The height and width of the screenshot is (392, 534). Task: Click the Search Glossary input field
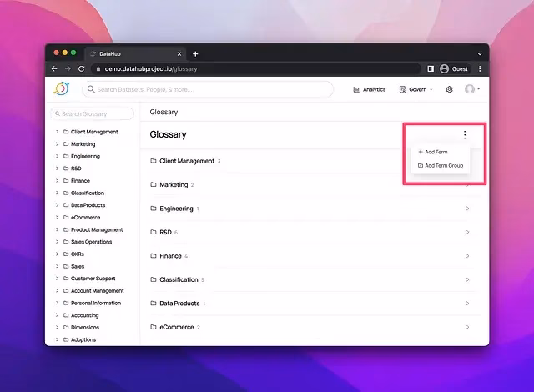pos(92,113)
